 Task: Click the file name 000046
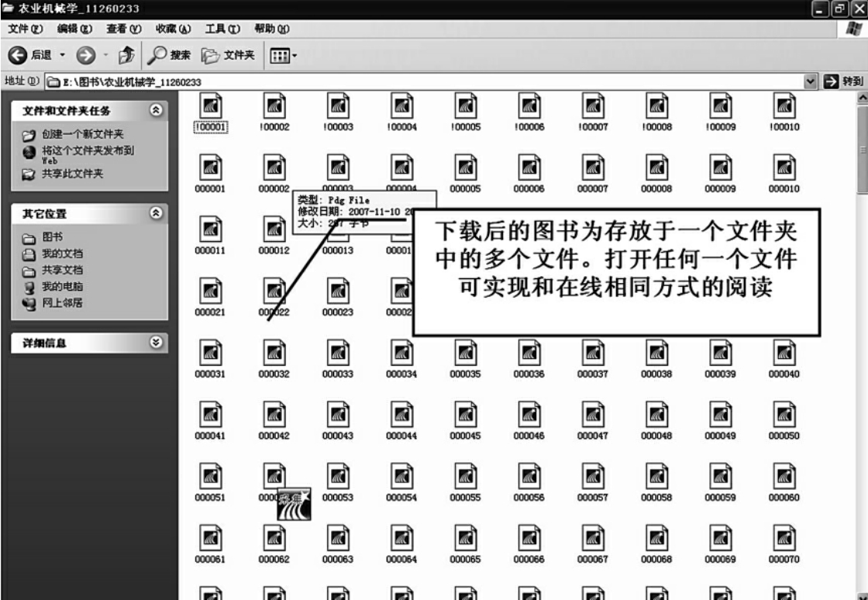[529, 436]
